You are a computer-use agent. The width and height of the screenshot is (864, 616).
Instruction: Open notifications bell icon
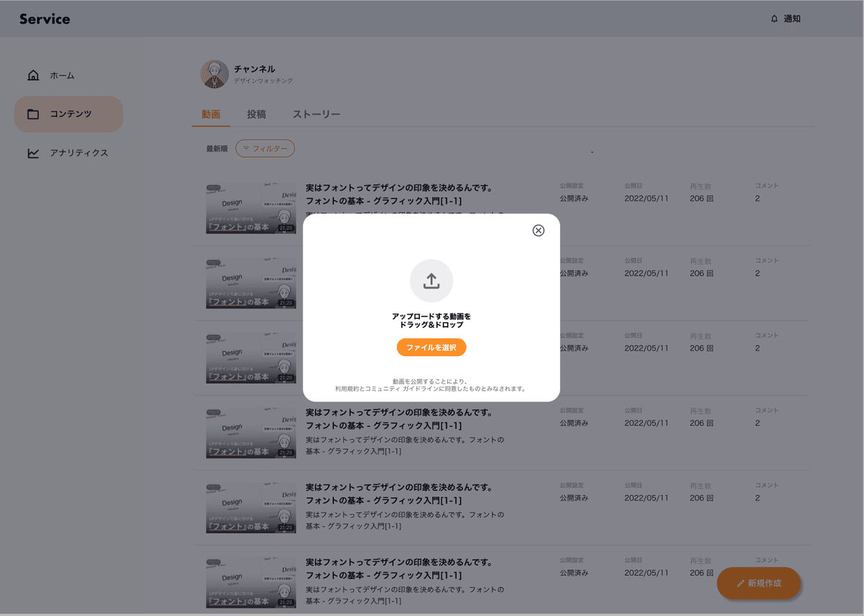click(774, 19)
